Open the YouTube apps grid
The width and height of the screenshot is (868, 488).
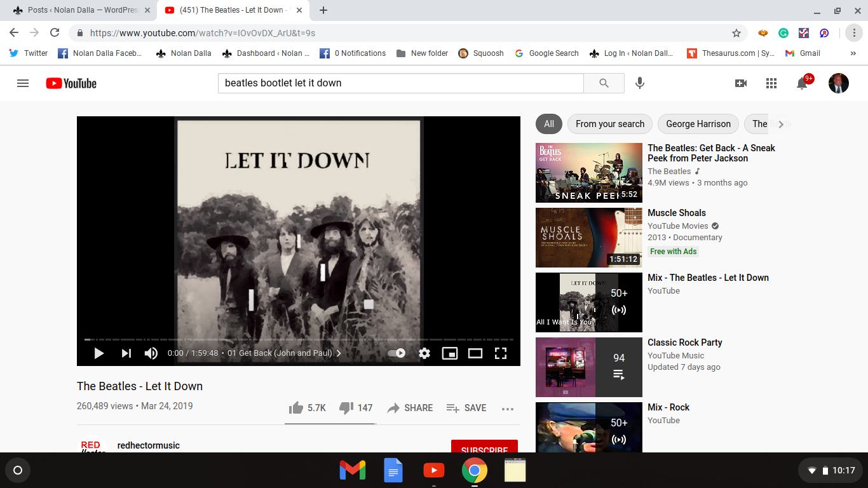point(771,83)
